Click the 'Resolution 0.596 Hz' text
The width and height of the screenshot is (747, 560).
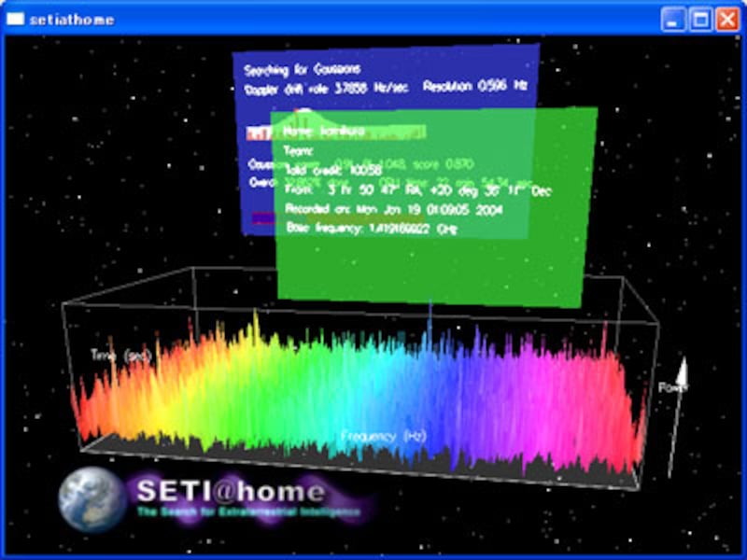click(474, 86)
